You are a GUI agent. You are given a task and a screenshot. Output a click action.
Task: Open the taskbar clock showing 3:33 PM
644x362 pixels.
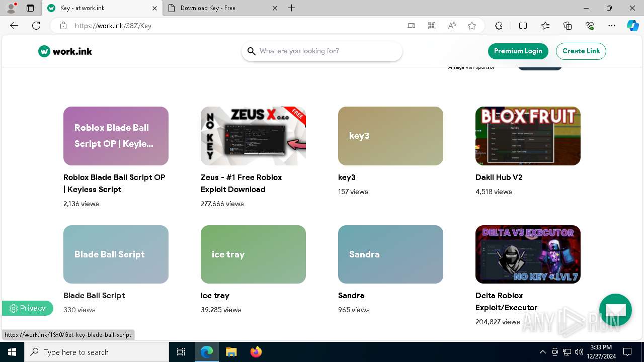601,352
